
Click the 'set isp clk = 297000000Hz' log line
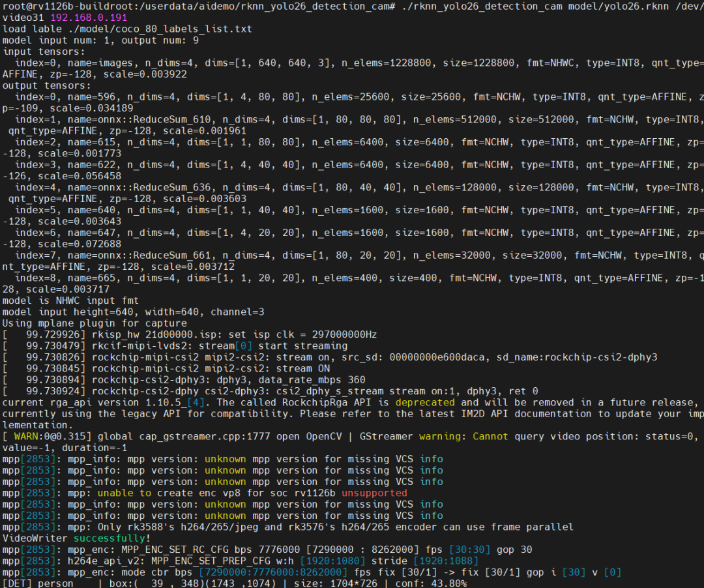(190, 334)
